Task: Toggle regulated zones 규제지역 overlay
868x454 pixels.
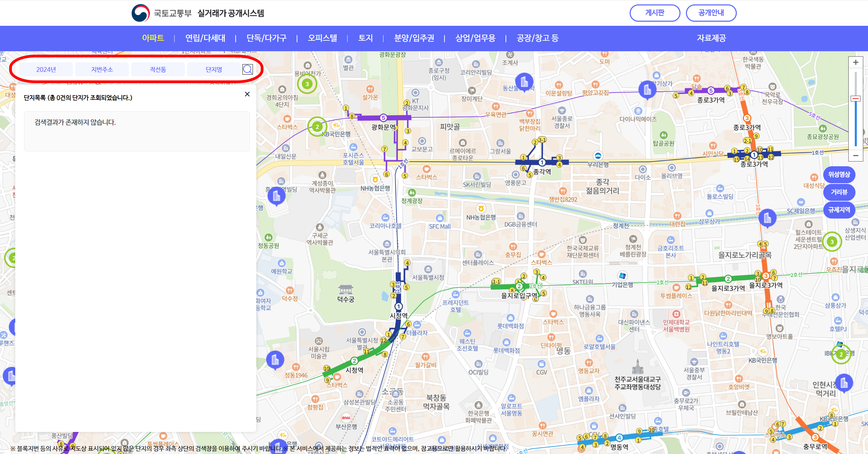Action: pyautogui.click(x=839, y=210)
